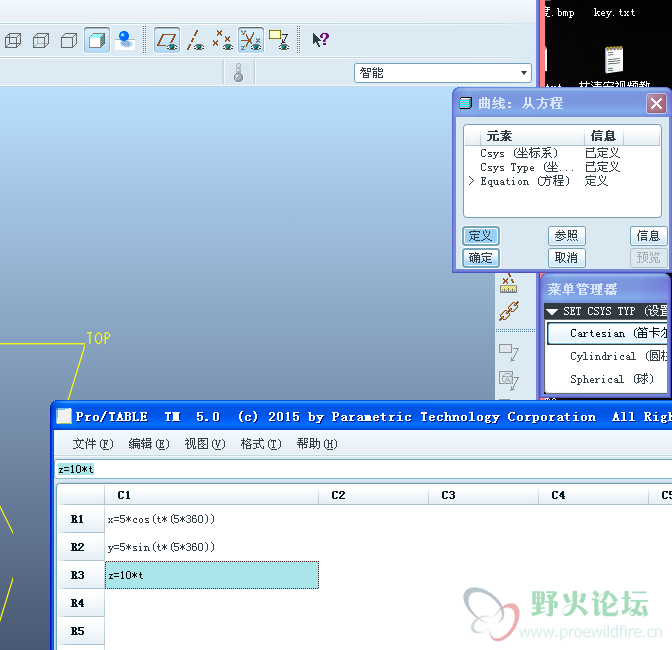Select column header C3
Image resolution: width=672 pixels, height=650 pixels.
tap(483, 495)
